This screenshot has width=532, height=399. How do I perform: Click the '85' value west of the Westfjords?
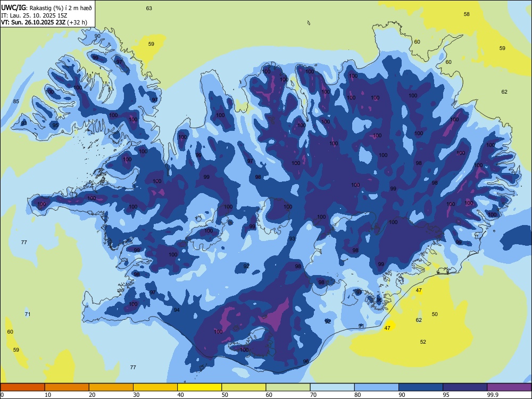point(16,102)
